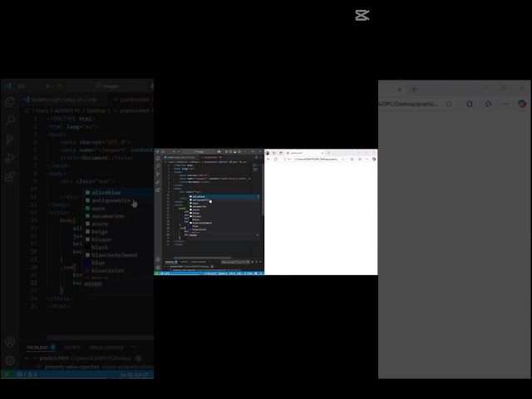Choose aliceblue suggestion in the dimmed enlarged list

119,192
